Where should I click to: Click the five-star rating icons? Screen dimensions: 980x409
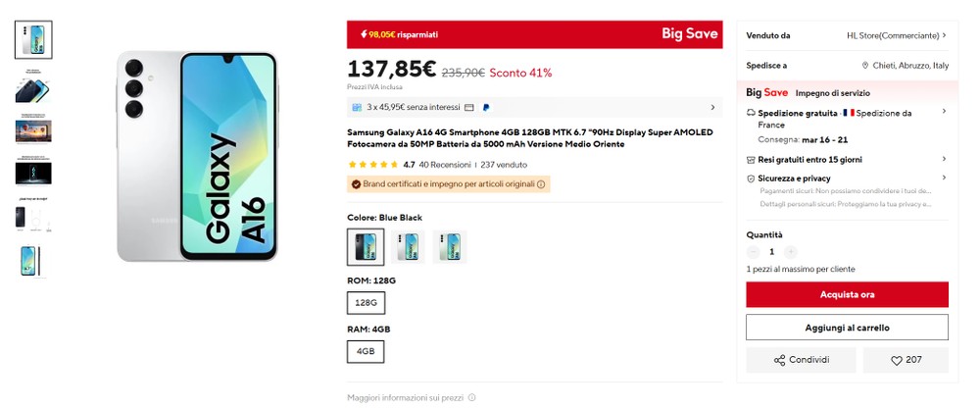point(372,165)
